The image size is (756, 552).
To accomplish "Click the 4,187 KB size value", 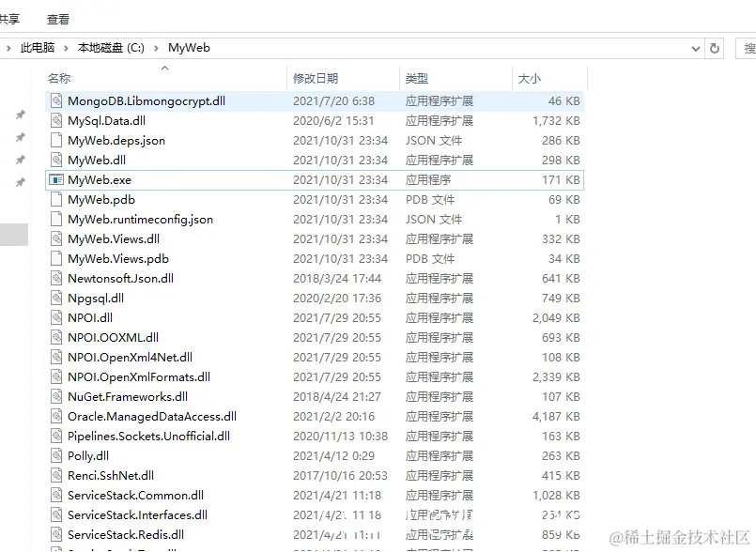I will 556,417.
